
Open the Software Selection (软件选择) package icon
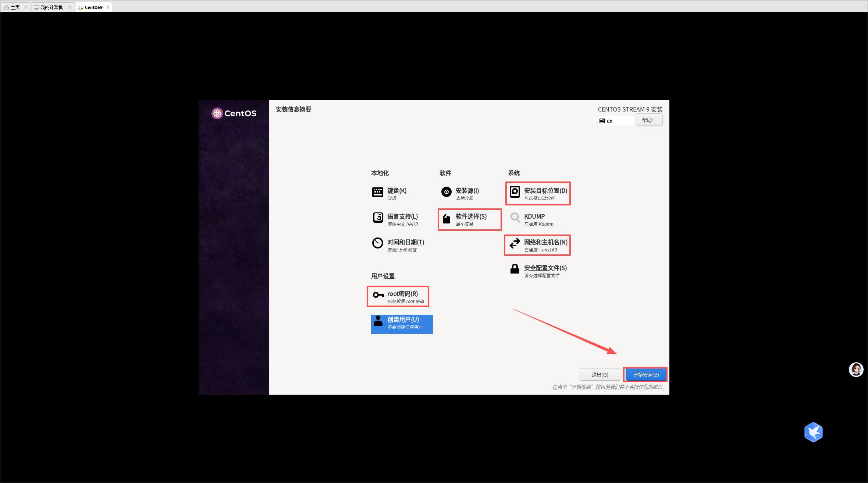[447, 219]
